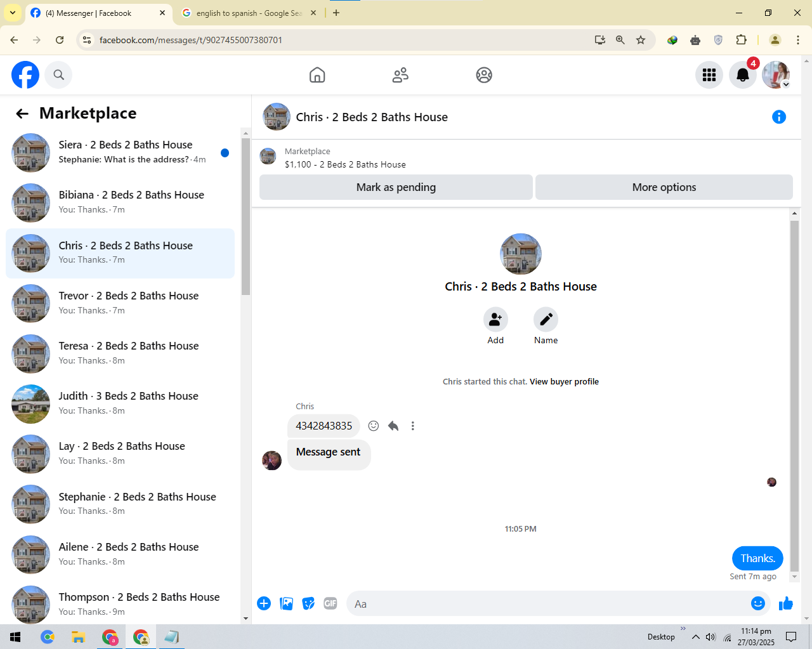Open notifications bell
This screenshot has width=812, height=649.
(x=743, y=75)
